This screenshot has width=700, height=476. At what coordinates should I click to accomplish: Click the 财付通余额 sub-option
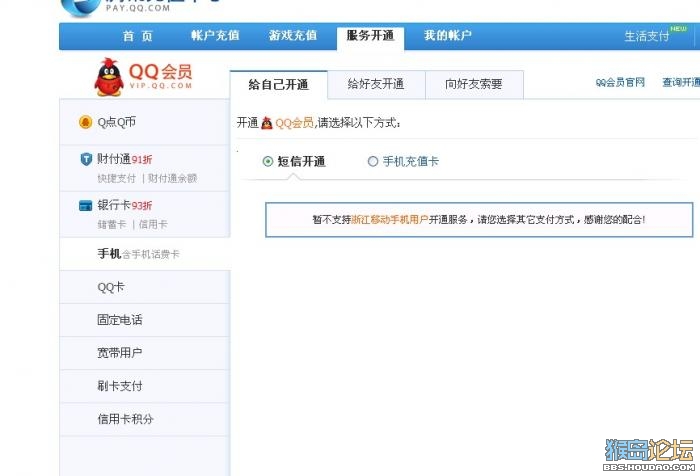pyautogui.click(x=172, y=178)
